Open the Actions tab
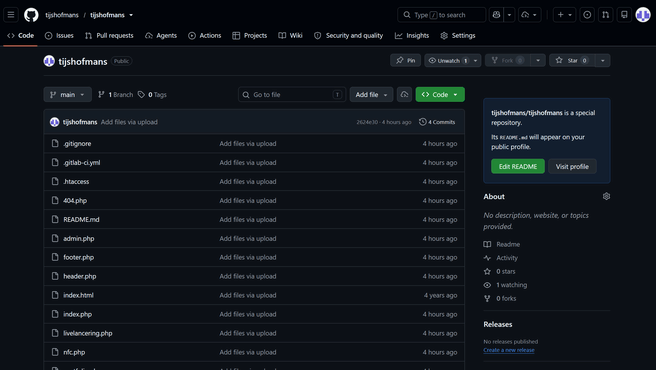Viewport: 656px width, 370px height. (x=205, y=36)
